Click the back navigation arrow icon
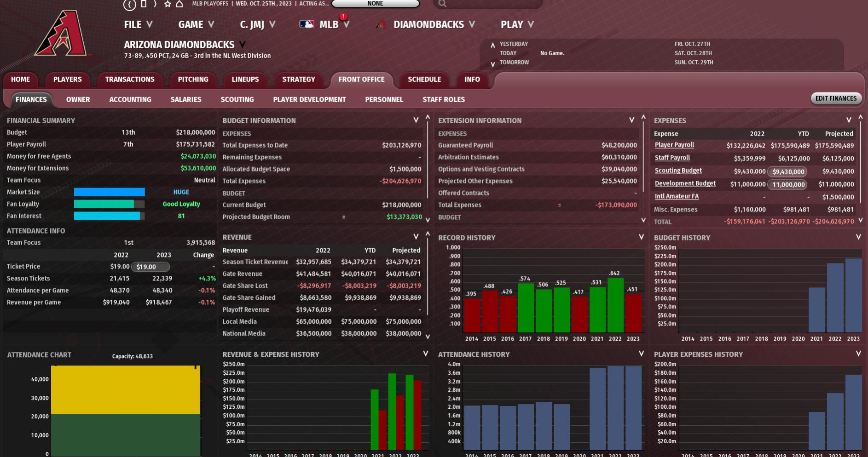 [x=130, y=5]
